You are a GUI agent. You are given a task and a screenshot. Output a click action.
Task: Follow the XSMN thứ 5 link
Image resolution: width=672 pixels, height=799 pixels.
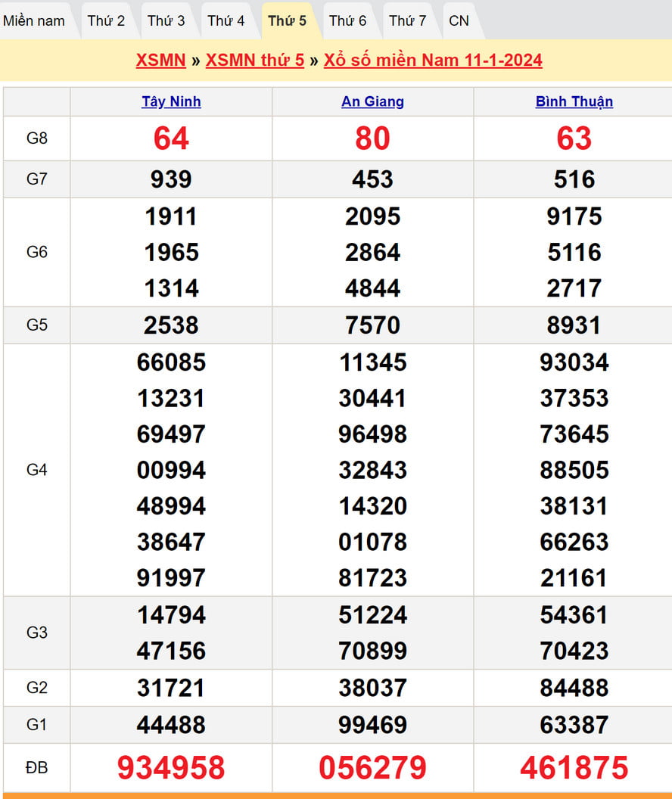tap(254, 61)
